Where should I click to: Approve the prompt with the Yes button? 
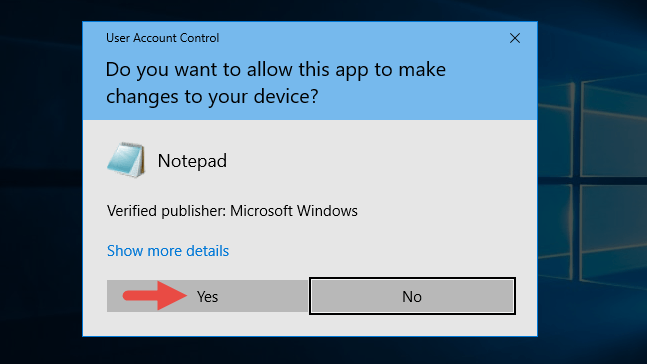(x=208, y=296)
